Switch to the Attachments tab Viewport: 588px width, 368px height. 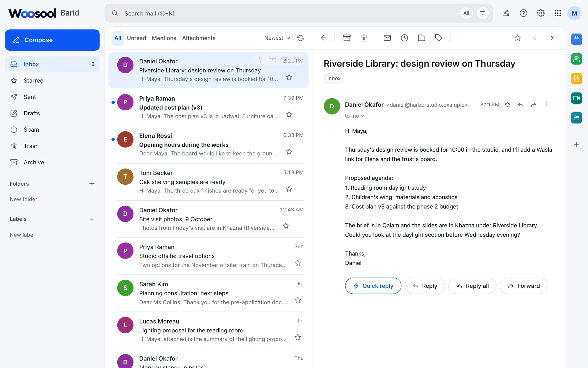(199, 38)
